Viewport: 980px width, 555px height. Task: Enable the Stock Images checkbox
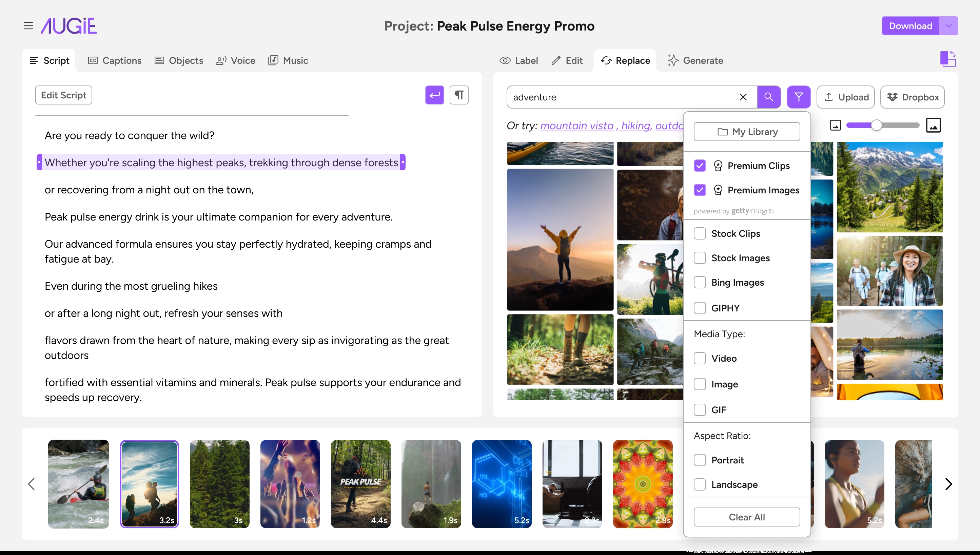coord(700,258)
